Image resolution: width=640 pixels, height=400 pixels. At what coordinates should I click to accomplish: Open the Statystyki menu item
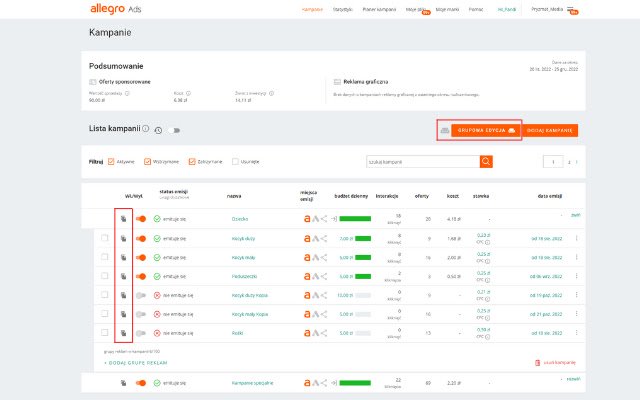343,9
